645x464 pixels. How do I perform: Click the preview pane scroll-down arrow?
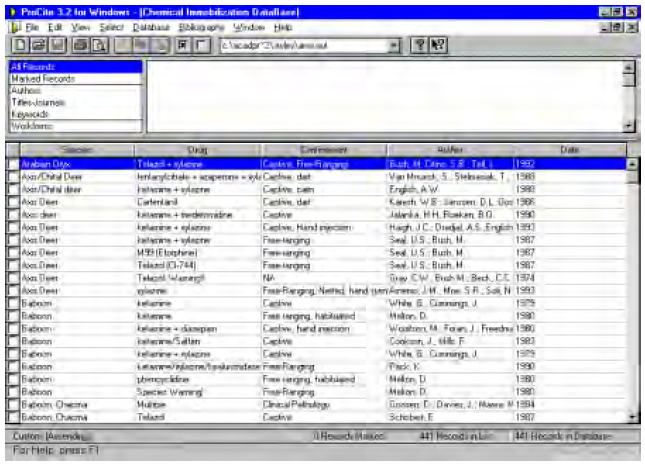click(629, 126)
